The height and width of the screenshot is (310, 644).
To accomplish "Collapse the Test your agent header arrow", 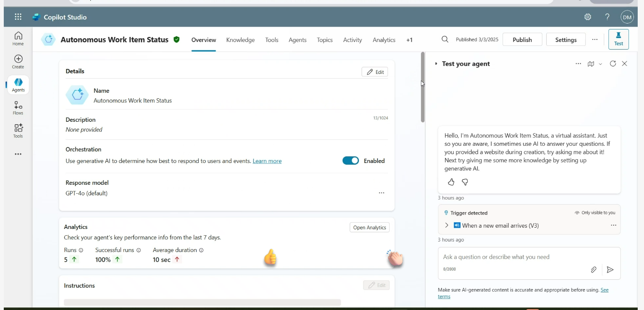I will tap(436, 64).
